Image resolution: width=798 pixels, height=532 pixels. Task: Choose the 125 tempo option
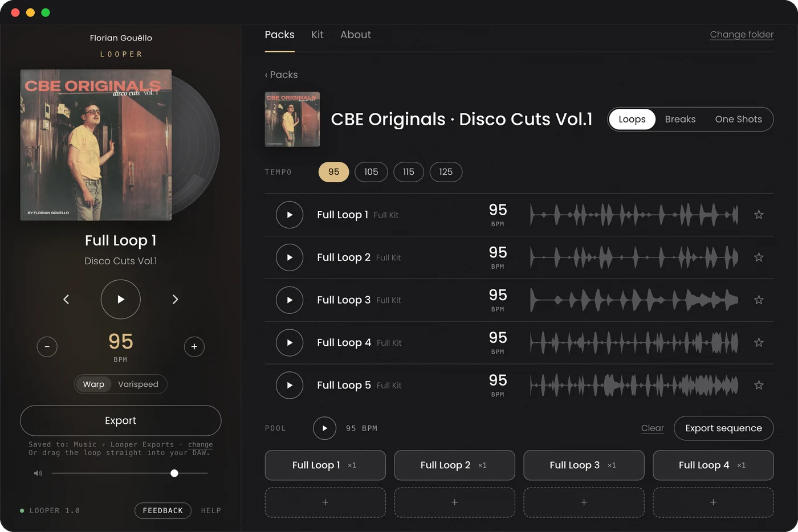(x=446, y=172)
